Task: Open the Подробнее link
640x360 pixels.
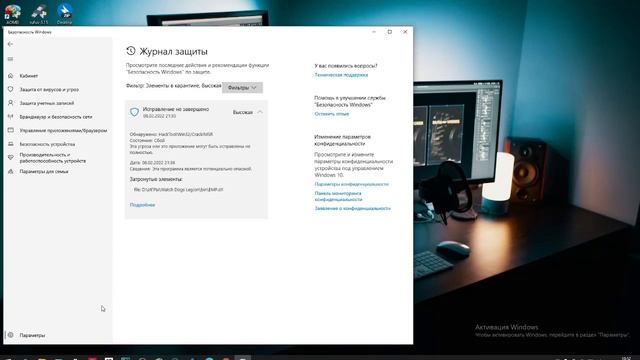Action: tap(142, 205)
